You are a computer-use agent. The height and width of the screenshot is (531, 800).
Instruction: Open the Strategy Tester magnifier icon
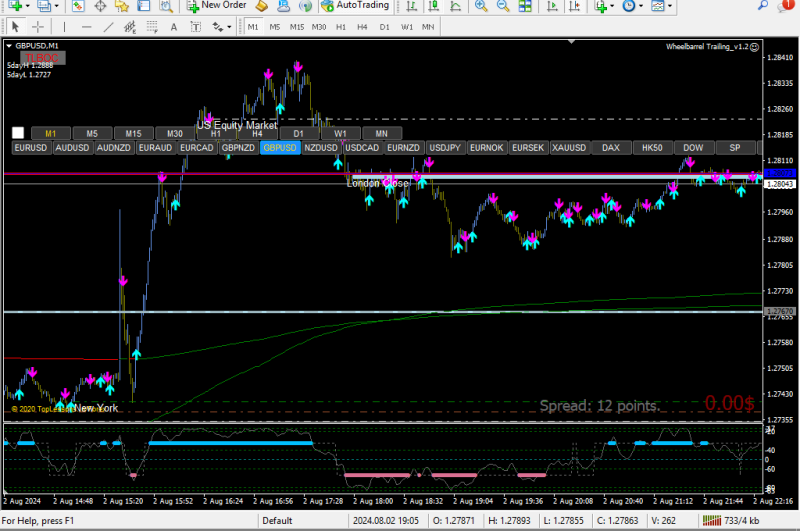[166, 6]
